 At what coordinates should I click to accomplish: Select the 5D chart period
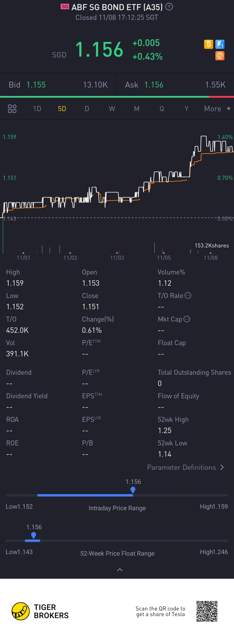[62, 109]
